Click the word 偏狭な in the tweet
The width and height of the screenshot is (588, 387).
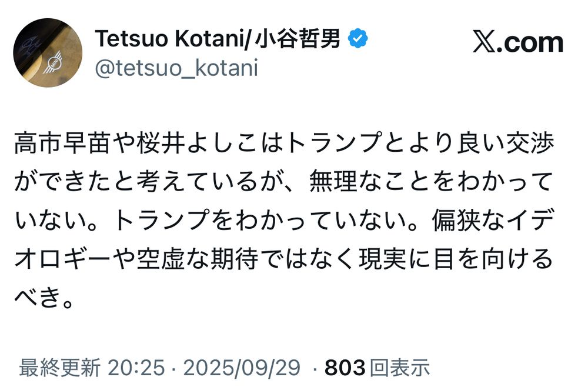pos(469,220)
